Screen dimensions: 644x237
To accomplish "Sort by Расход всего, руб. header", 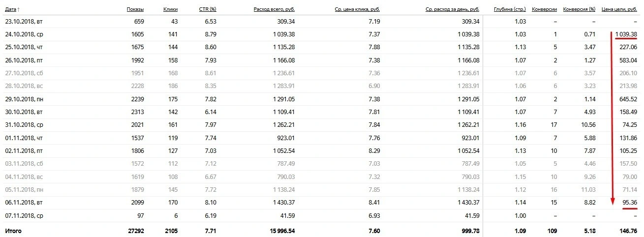I will pos(274,9).
